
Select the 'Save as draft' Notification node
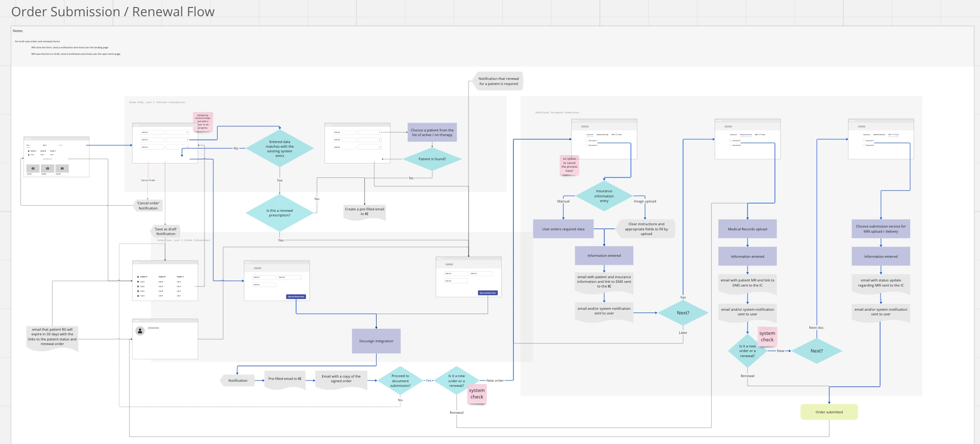pos(166,231)
